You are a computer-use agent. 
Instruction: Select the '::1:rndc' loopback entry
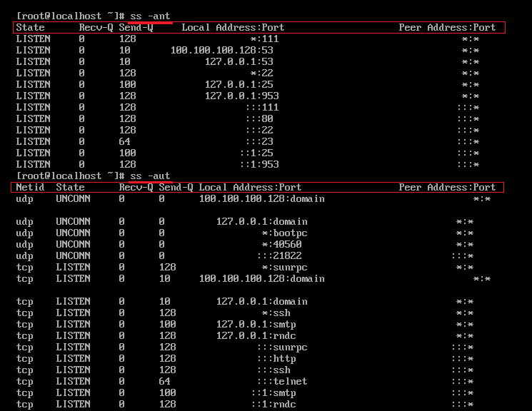pos(273,404)
